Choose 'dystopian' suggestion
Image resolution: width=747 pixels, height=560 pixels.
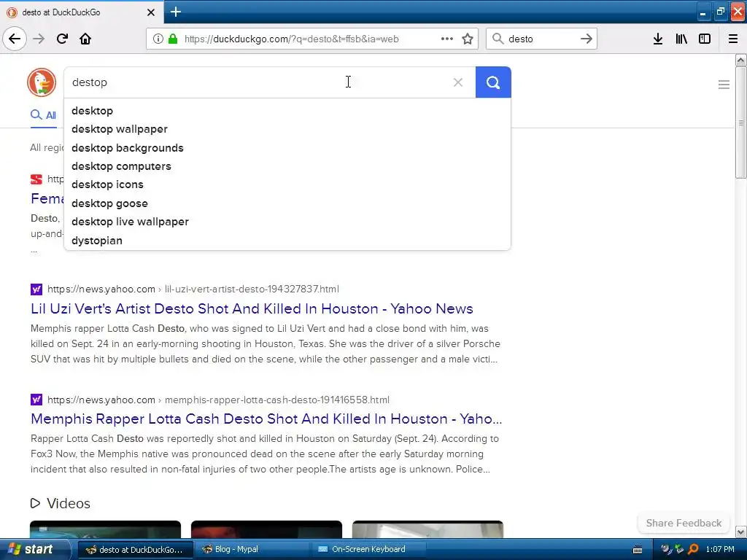coord(287,241)
